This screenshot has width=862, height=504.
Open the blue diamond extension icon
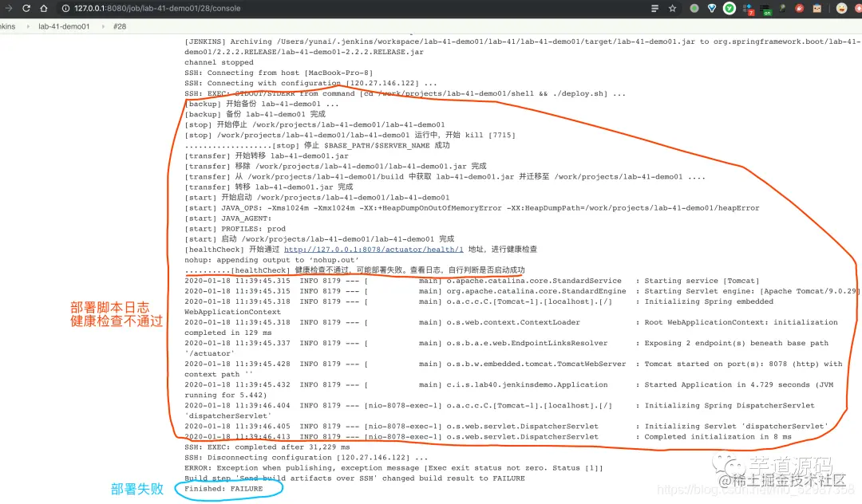click(712, 8)
